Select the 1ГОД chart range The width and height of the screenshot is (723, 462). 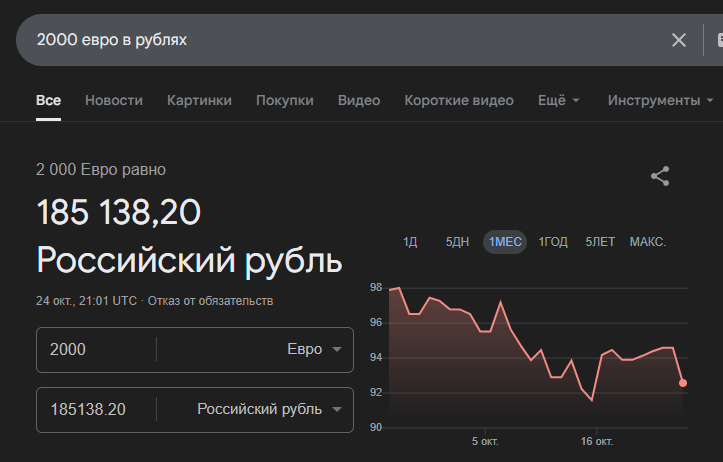tap(553, 242)
